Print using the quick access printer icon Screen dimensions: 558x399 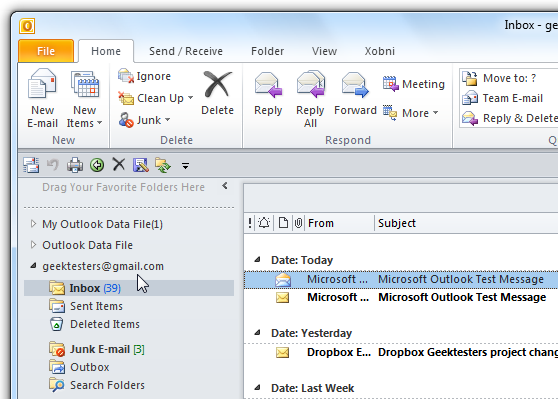75,165
